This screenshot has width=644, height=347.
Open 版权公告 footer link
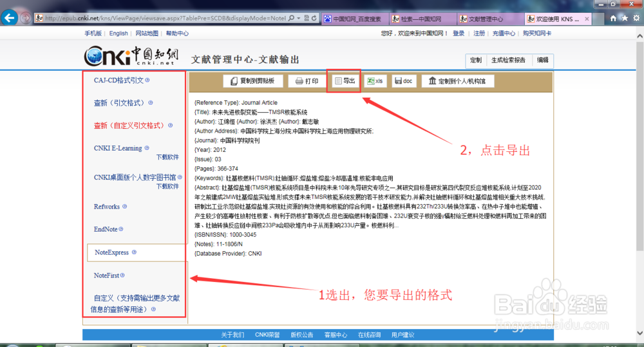[302, 335]
